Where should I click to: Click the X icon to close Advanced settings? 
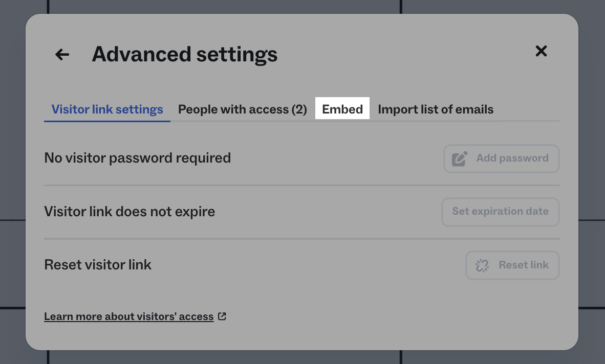(541, 51)
